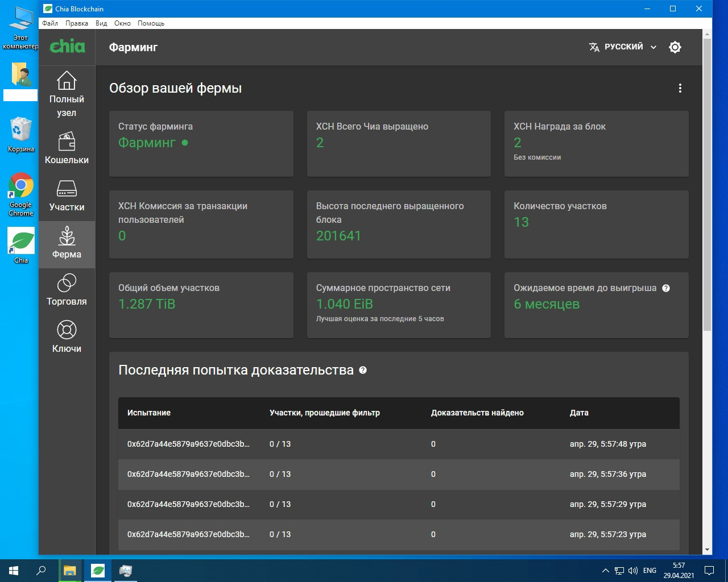Open Windows search in the taskbar
The height and width of the screenshot is (582, 728).
(41, 571)
